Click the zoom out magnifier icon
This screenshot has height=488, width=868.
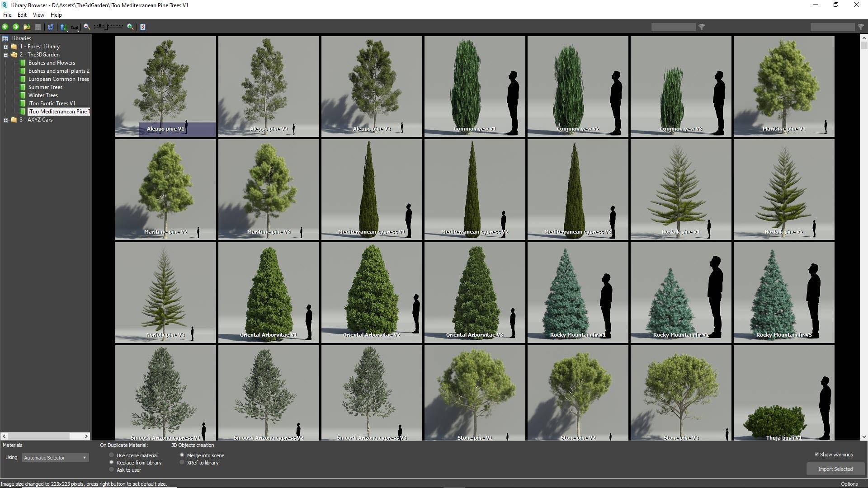pos(86,27)
